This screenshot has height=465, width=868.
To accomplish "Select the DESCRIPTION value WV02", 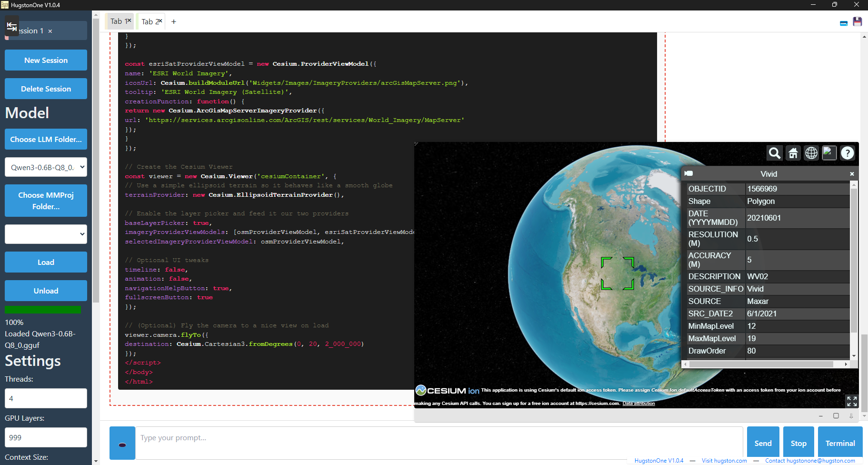I will click(x=757, y=277).
